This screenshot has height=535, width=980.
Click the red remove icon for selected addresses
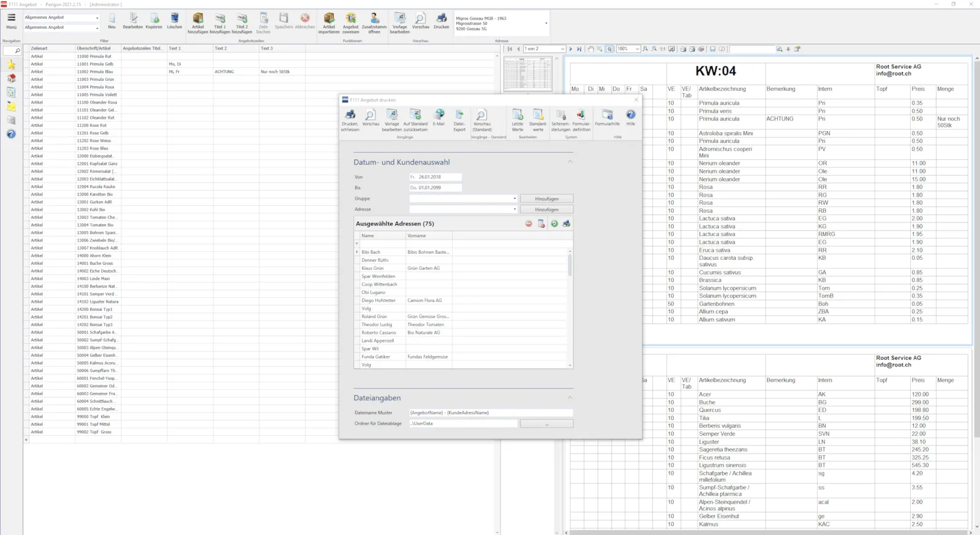pos(529,224)
